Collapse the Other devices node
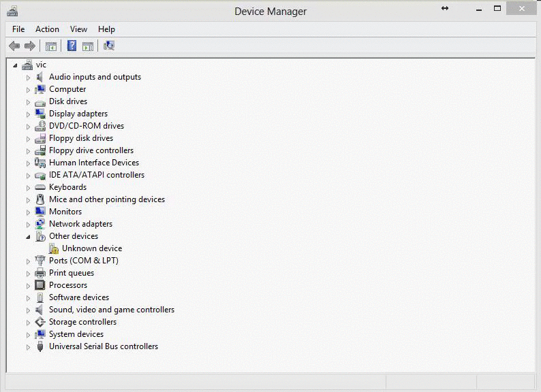Screen dimensions: 541x392 28,237
